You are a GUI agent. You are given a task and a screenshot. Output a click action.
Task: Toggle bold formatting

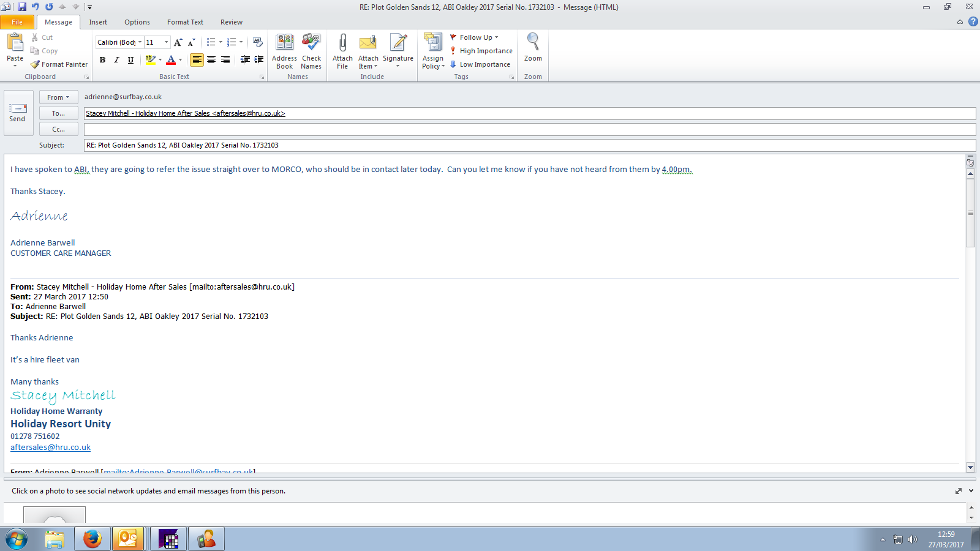pyautogui.click(x=102, y=60)
